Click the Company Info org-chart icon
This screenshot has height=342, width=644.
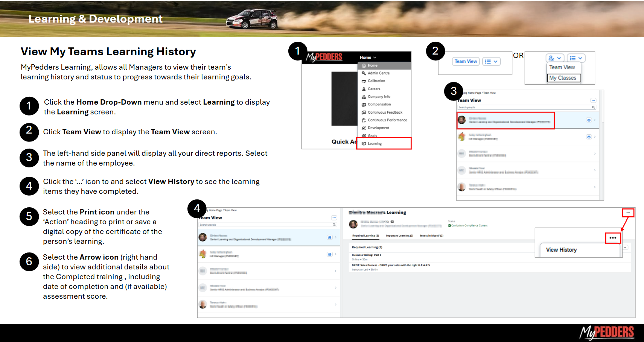pos(364,97)
